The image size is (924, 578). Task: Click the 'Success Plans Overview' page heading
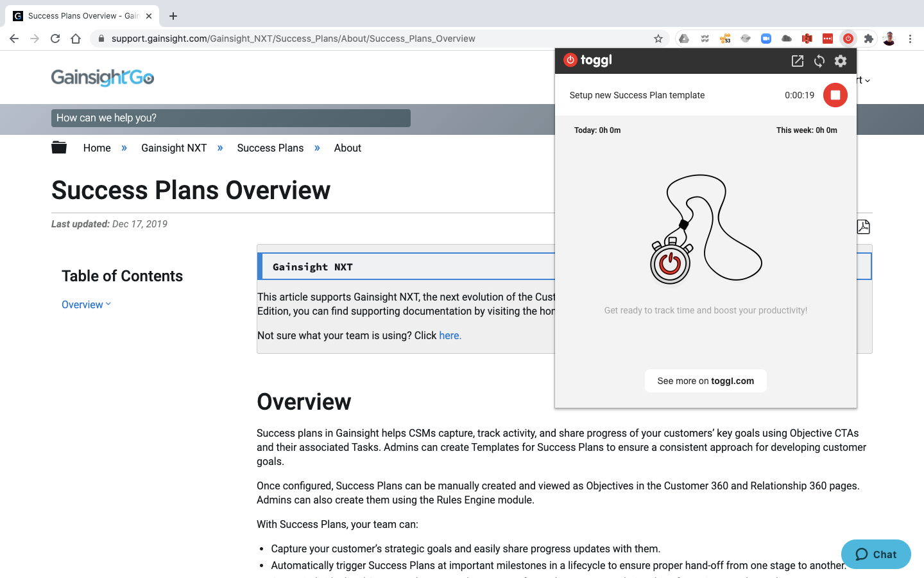pos(191,190)
